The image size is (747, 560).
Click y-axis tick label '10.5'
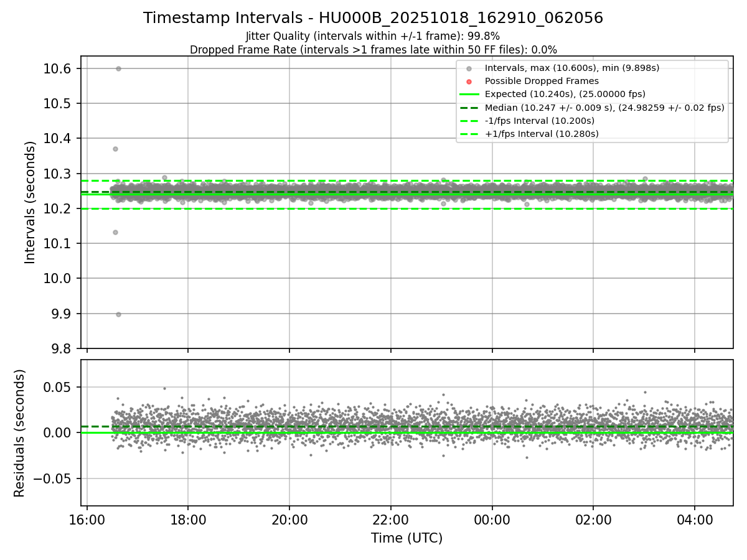(x=58, y=103)
